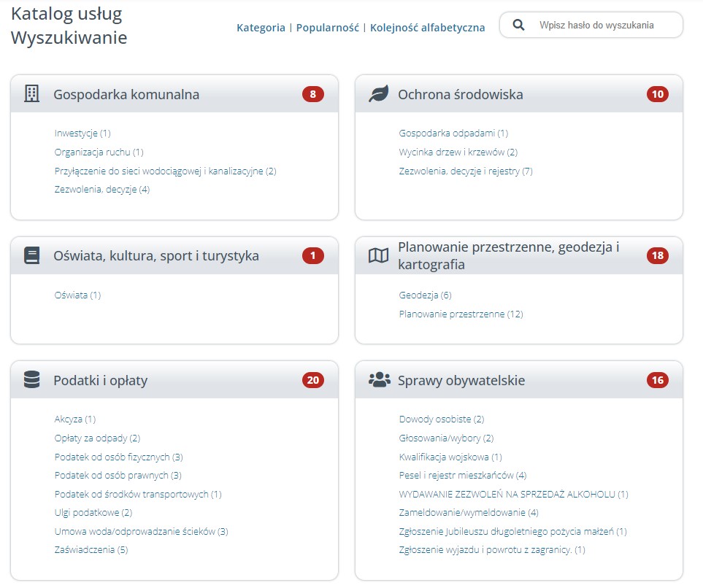Select Planowanie przestrzenne (12) subcategory

click(461, 314)
